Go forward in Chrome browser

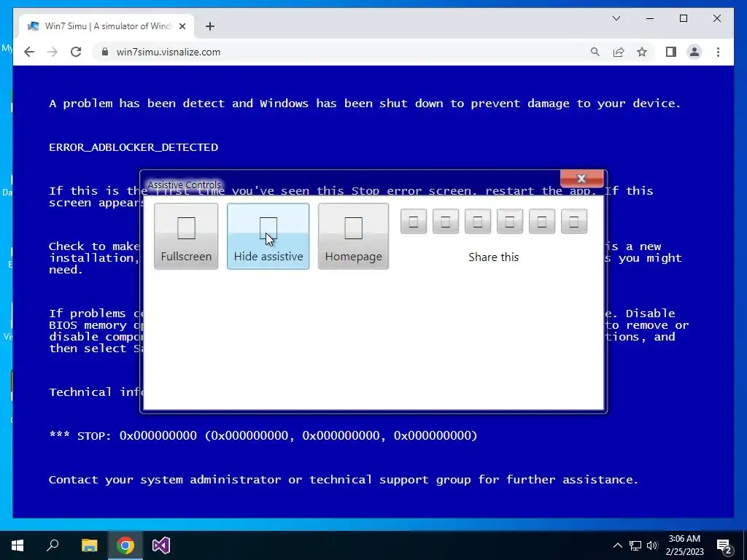pos(53,52)
